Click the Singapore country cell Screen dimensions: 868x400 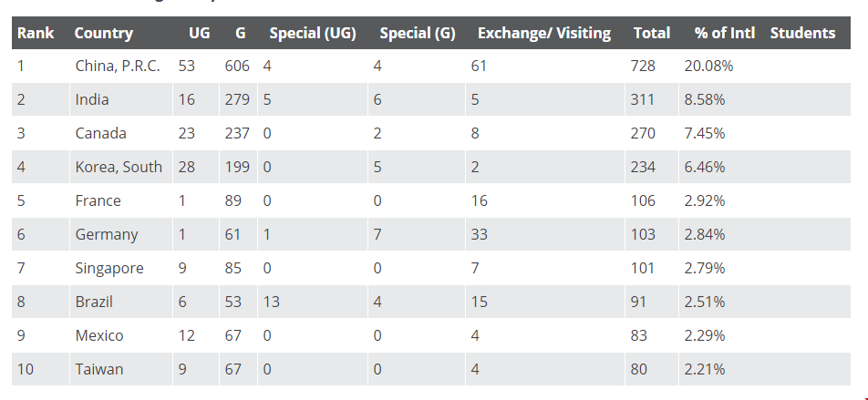click(109, 268)
